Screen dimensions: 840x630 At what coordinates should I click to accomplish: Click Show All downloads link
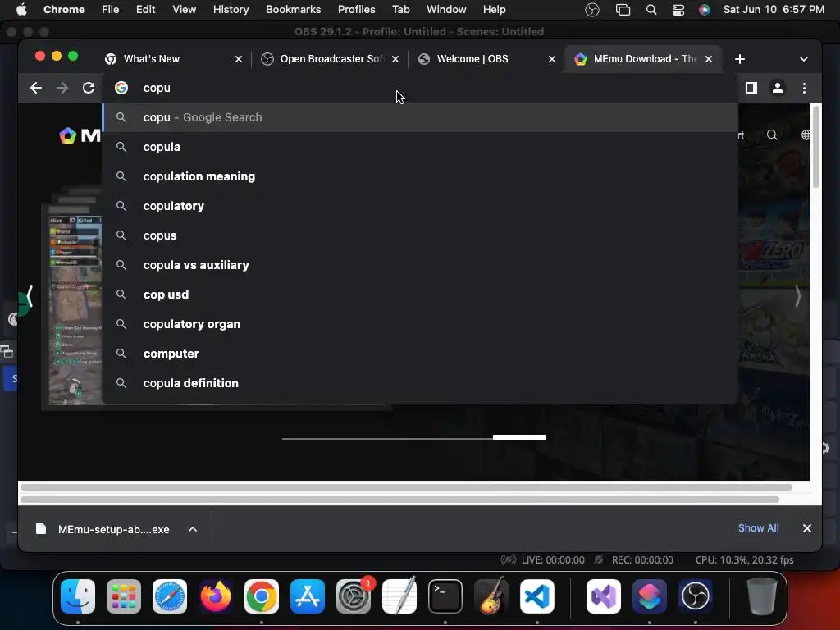click(x=759, y=528)
